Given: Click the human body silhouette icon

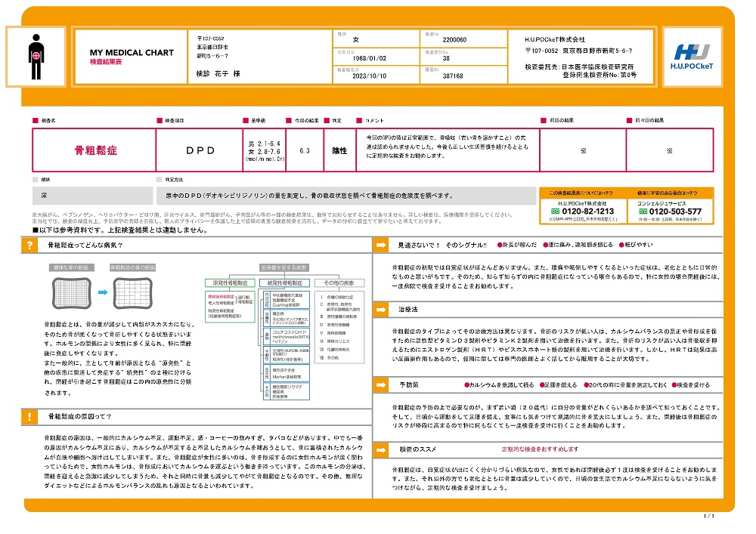Looking at the screenshot, I should coord(36,57).
